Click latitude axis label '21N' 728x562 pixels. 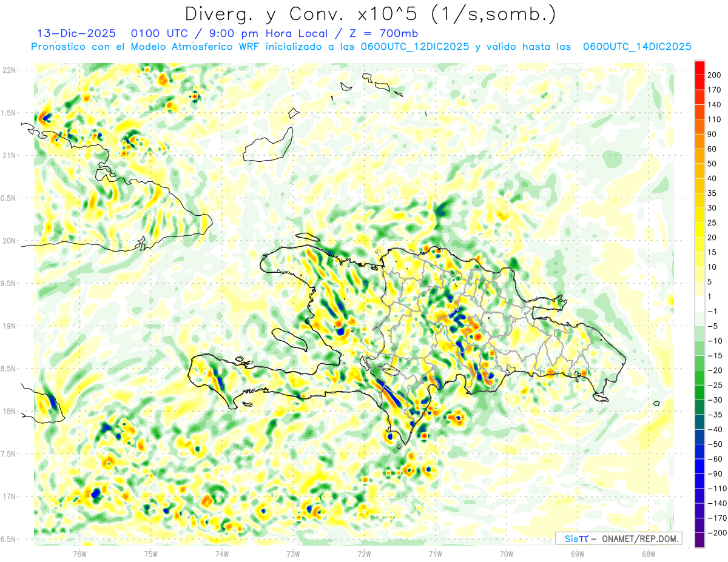pyautogui.click(x=9, y=155)
